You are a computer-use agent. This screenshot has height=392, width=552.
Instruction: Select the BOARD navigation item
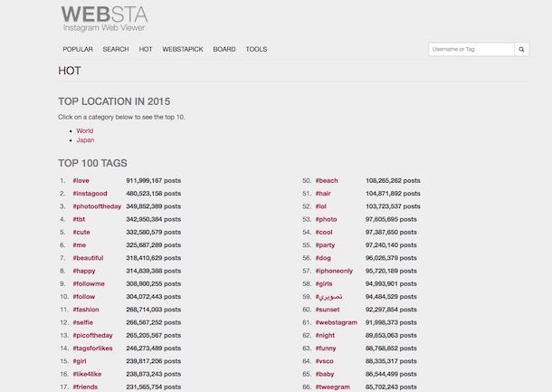(x=224, y=49)
